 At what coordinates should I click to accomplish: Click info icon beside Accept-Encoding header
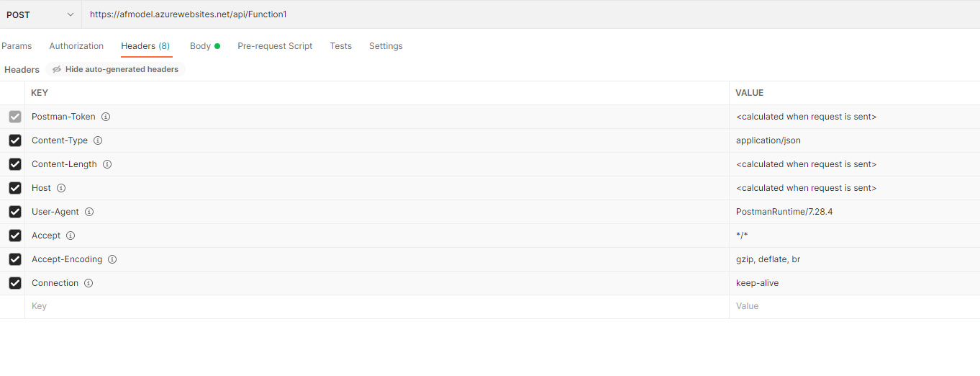click(x=112, y=259)
